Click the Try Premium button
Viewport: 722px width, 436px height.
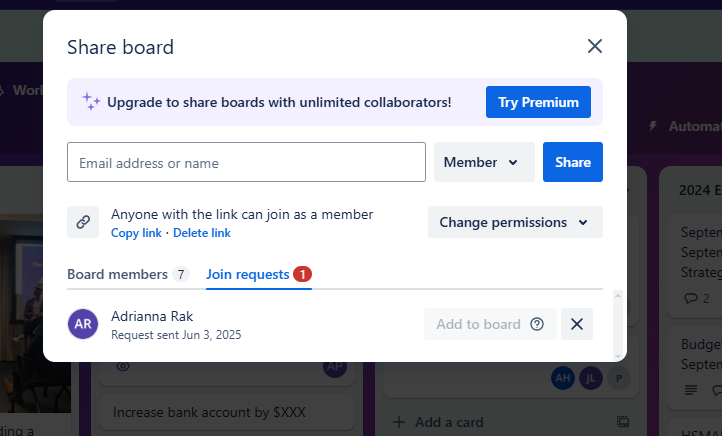point(538,102)
